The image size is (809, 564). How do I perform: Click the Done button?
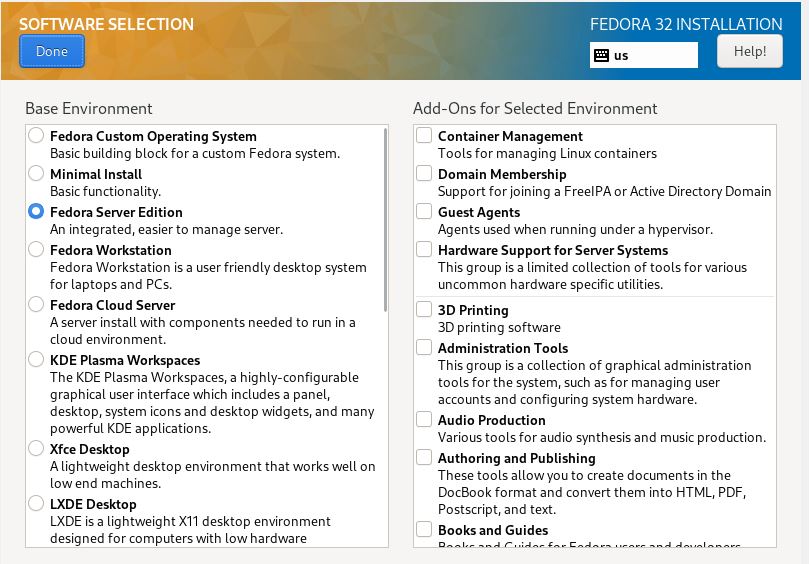click(x=52, y=51)
